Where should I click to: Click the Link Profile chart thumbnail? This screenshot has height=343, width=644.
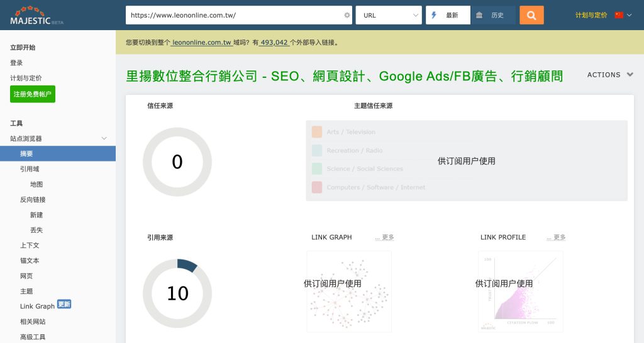pos(520,291)
